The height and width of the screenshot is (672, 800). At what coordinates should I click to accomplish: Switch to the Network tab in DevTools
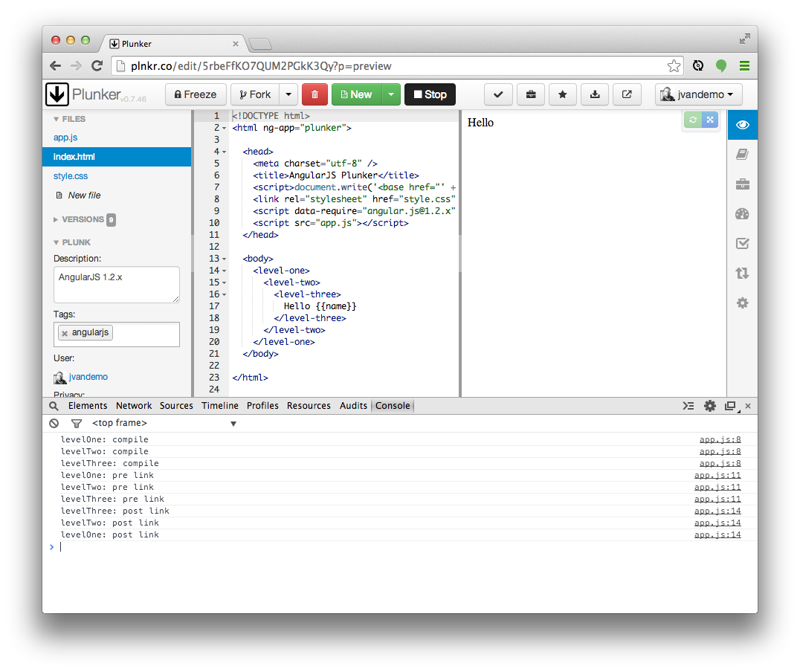tap(134, 406)
